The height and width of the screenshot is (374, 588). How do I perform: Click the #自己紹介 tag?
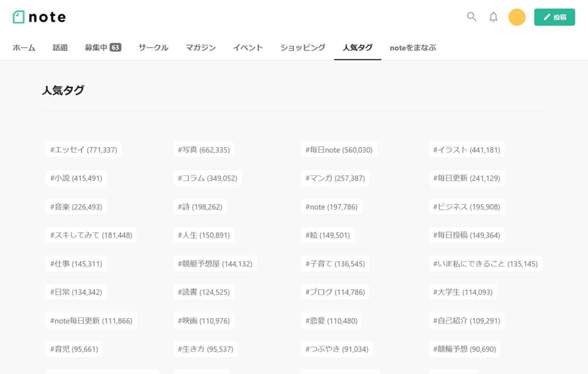[x=466, y=321]
